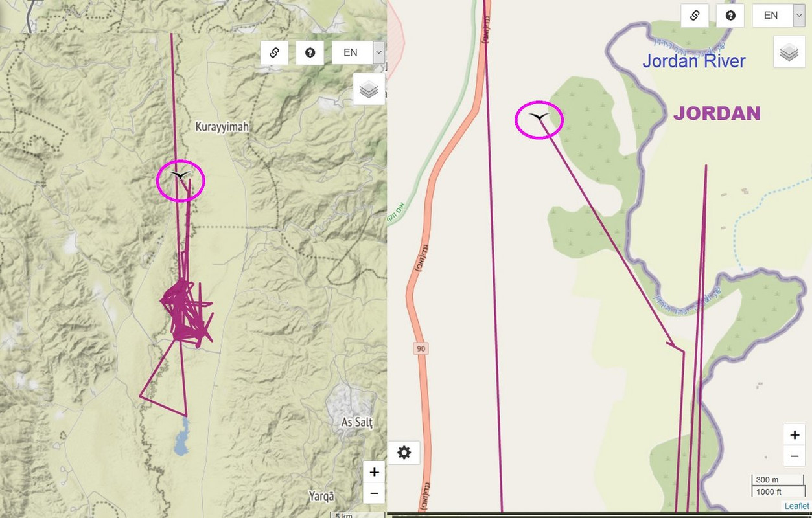Viewport: 812px width, 518px height.
Task: Click the link icon on right map
Action: [695, 16]
